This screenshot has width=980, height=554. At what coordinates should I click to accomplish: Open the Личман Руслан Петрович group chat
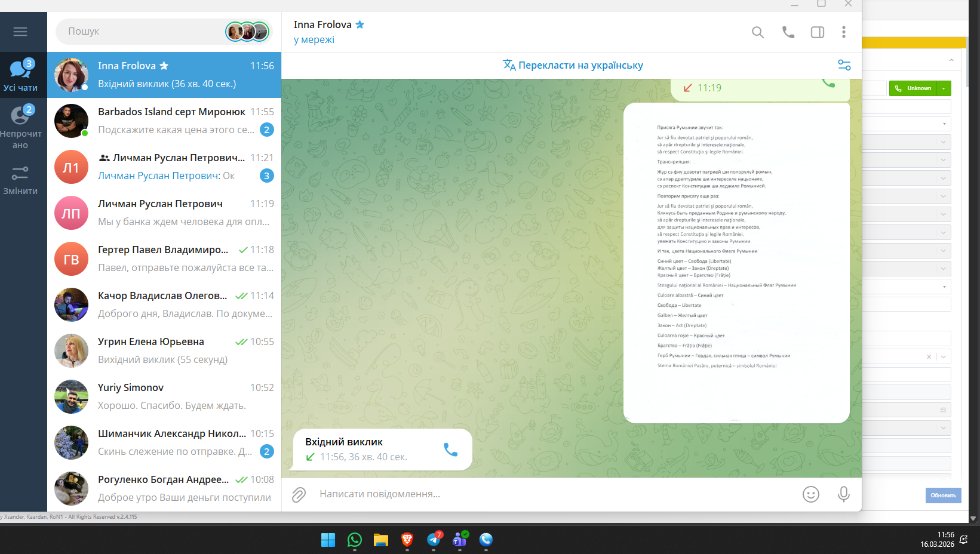click(164, 167)
